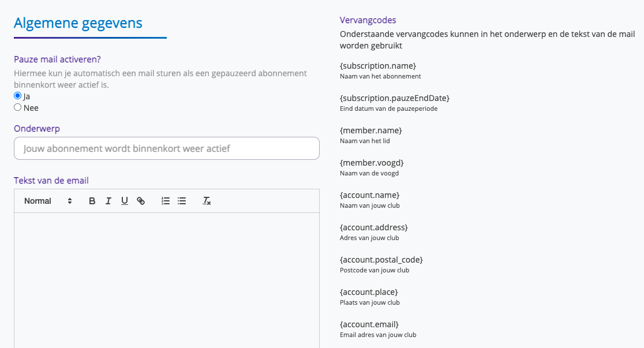
Task: Open the 'Normal' heading style dropdown
Action: [x=48, y=201]
